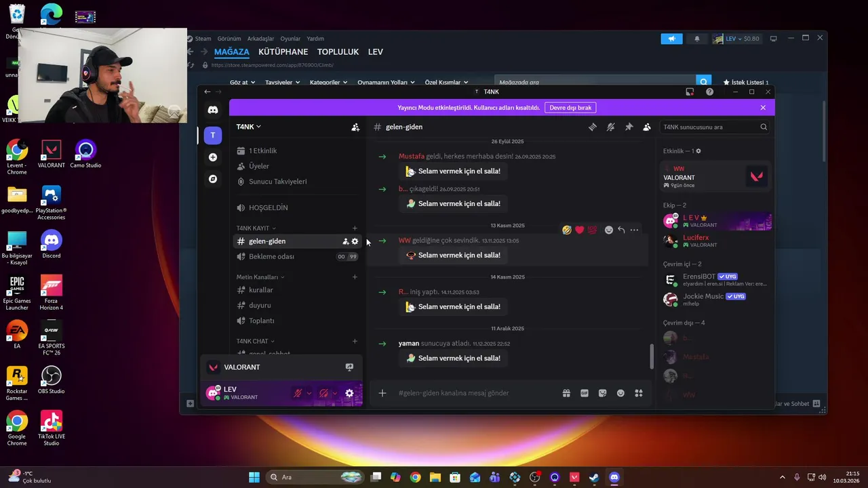
Task: Focus the T4NK sunucusunu ara search box
Action: pos(715,127)
